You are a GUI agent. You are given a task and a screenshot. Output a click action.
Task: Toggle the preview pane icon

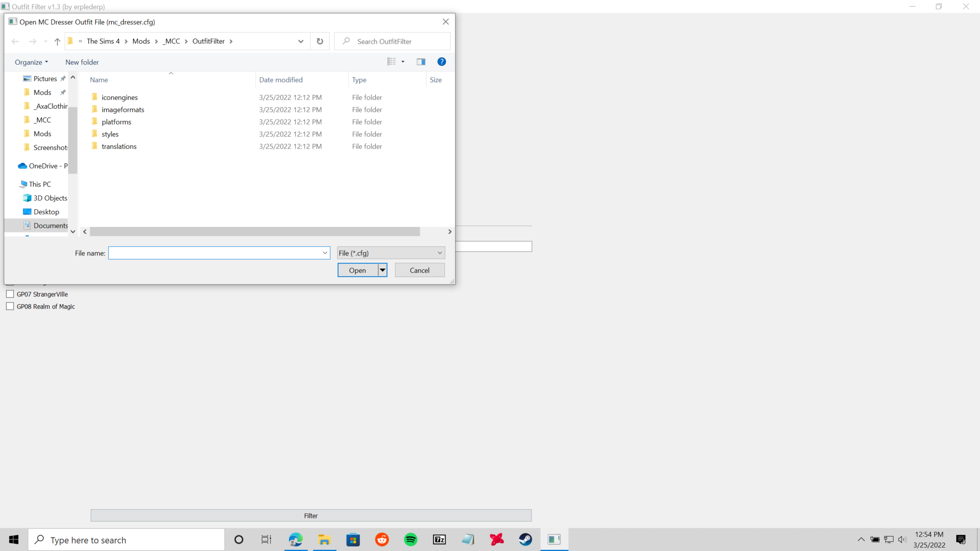coord(421,62)
